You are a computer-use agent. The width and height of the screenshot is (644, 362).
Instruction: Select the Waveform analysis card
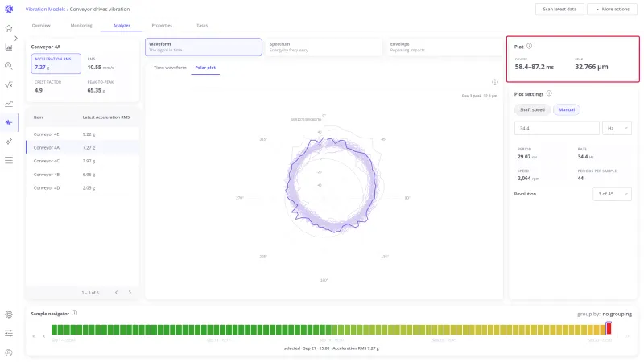click(204, 47)
